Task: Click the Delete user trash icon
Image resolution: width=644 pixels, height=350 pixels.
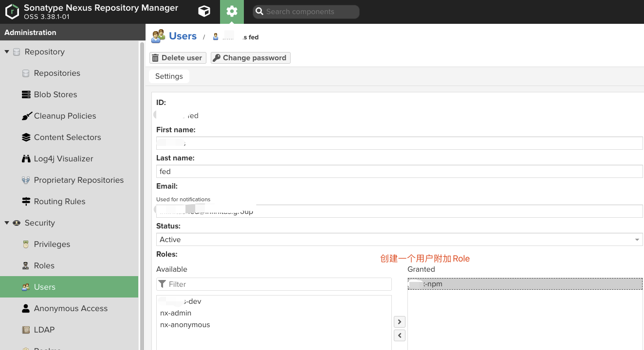Action: [x=155, y=58]
